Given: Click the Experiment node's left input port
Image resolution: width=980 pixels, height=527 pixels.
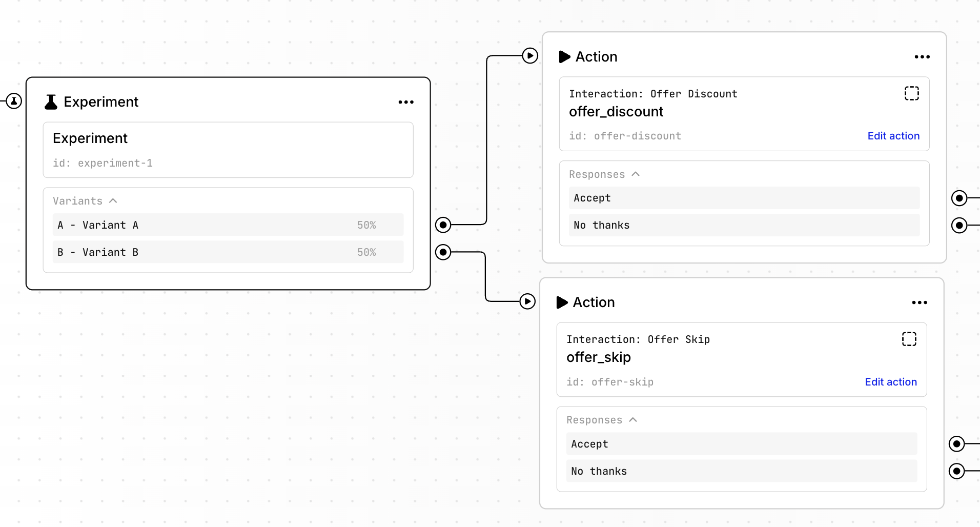Looking at the screenshot, I should pyautogui.click(x=14, y=101).
